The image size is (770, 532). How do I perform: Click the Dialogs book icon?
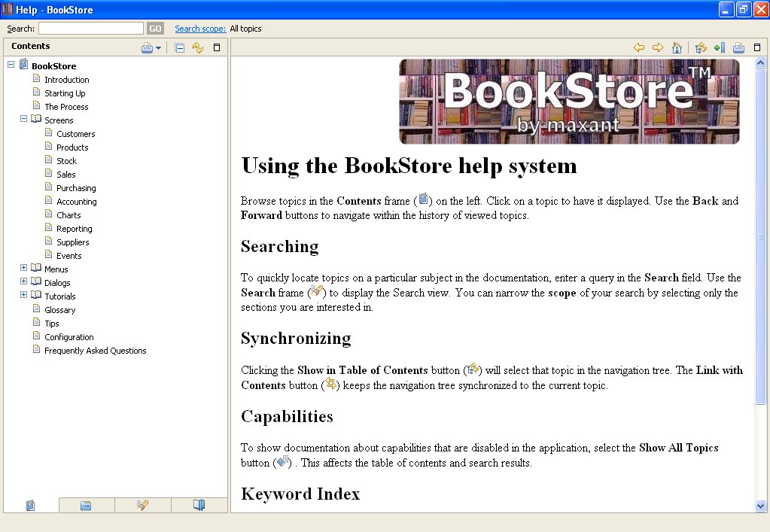(36, 281)
